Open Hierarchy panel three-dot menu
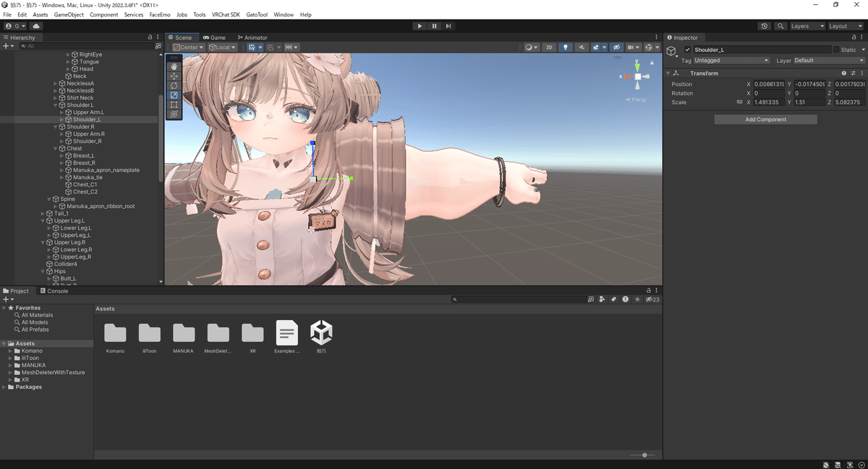 [x=158, y=37]
